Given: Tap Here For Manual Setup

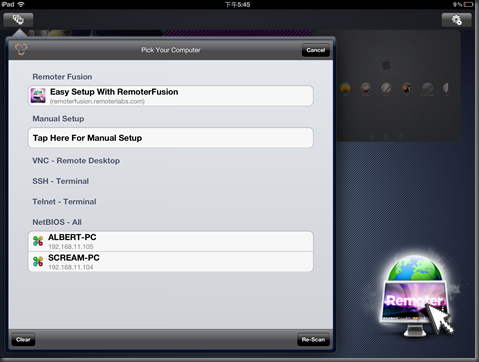Looking at the screenshot, I should pyautogui.click(x=171, y=138).
